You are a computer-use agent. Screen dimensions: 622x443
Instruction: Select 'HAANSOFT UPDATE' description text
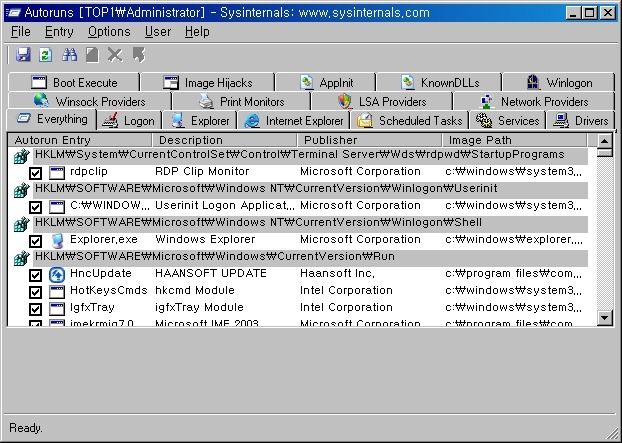point(211,274)
